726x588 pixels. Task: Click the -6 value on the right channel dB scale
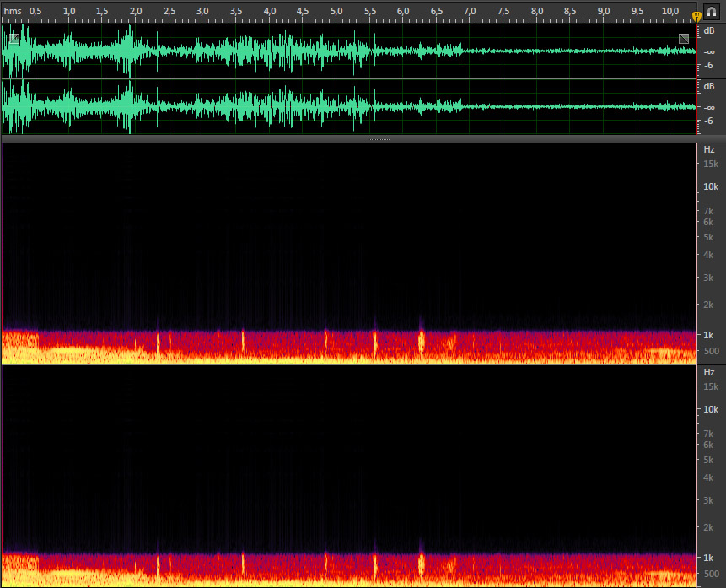[708, 121]
